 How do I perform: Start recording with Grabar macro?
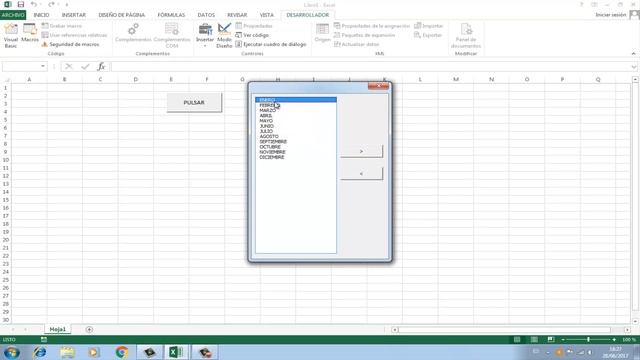pyautogui.click(x=62, y=26)
